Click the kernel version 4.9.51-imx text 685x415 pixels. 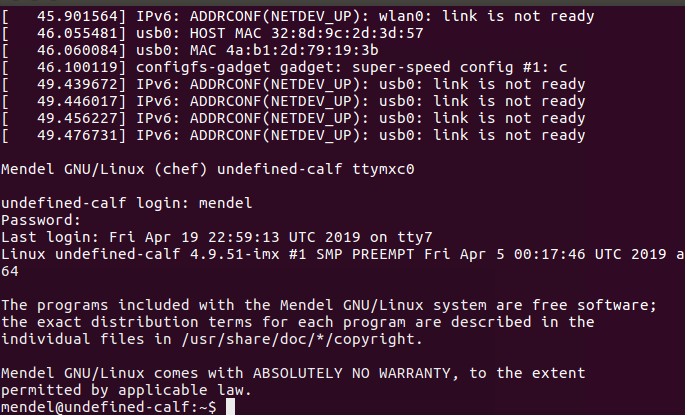click(x=235, y=254)
